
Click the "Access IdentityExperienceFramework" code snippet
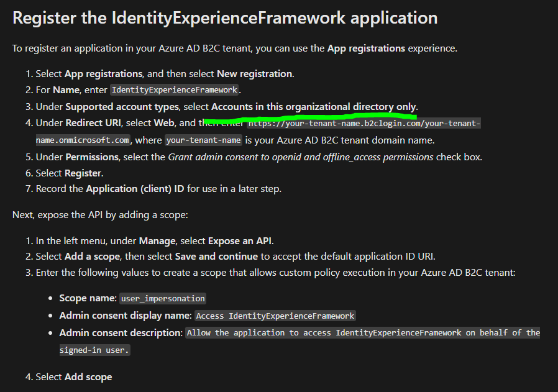point(275,316)
